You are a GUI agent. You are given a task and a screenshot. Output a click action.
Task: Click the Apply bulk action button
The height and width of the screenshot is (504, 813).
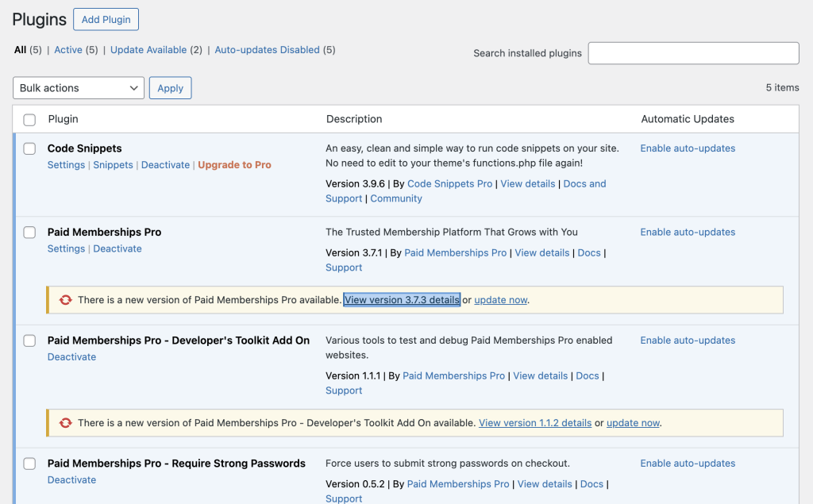tap(170, 88)
